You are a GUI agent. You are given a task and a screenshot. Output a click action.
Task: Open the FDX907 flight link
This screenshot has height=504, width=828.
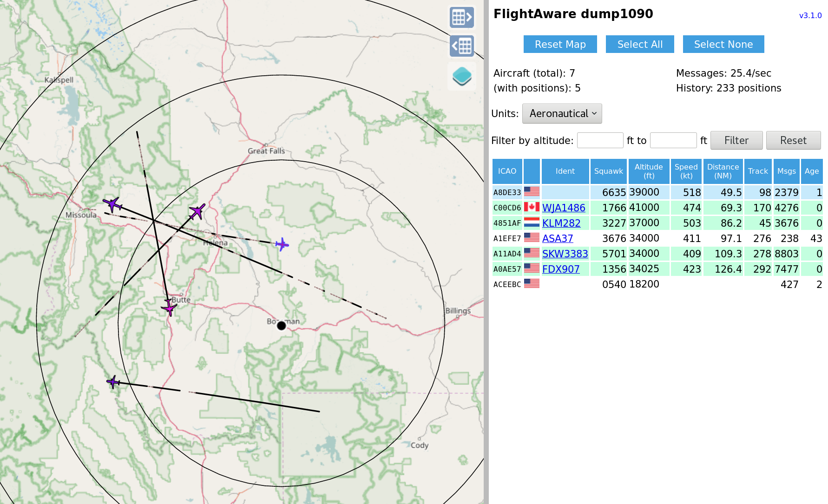(x=561, y=269)
